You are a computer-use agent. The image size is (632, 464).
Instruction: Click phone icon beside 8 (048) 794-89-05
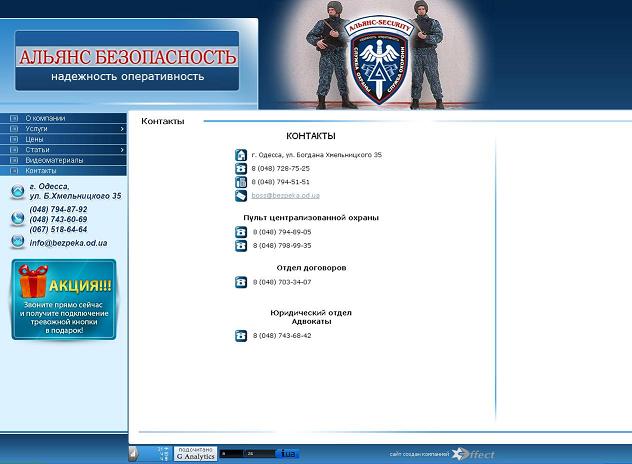tap(241, 232)
